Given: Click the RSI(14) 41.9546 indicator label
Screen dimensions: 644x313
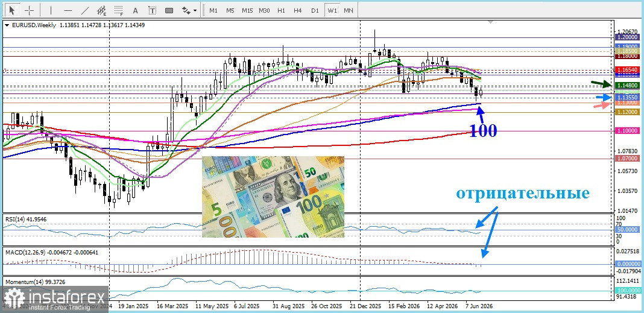Looking at the screenshot, I should coord(26,220).
